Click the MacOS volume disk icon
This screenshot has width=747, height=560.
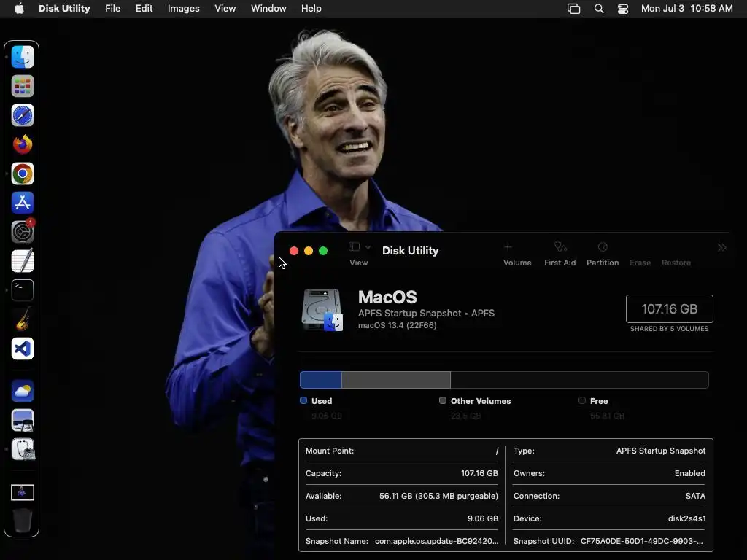[x=322, y=310]
